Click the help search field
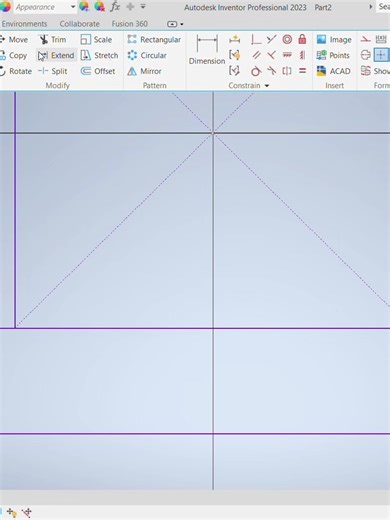 click(383, 7)
